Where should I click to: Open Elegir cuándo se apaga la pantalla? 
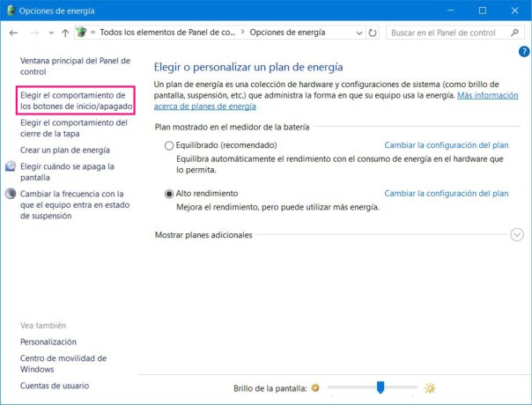click(x=67, y=172)
